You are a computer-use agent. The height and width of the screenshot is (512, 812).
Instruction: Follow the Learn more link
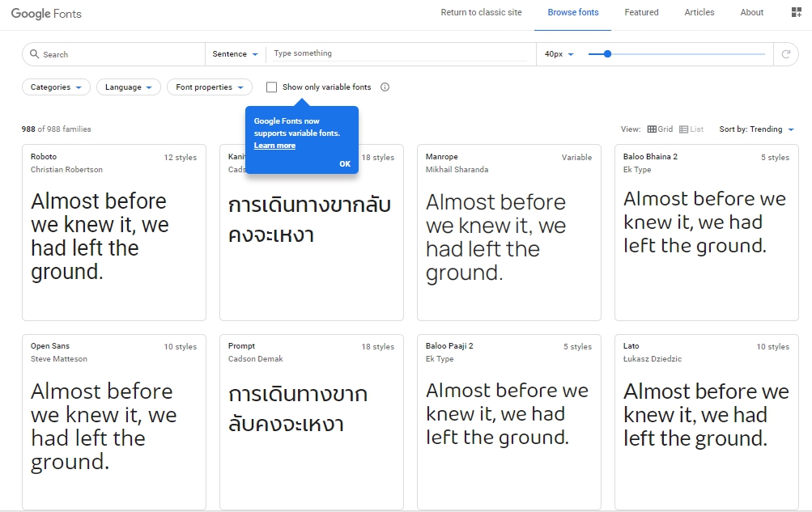[x=274, y=146]
